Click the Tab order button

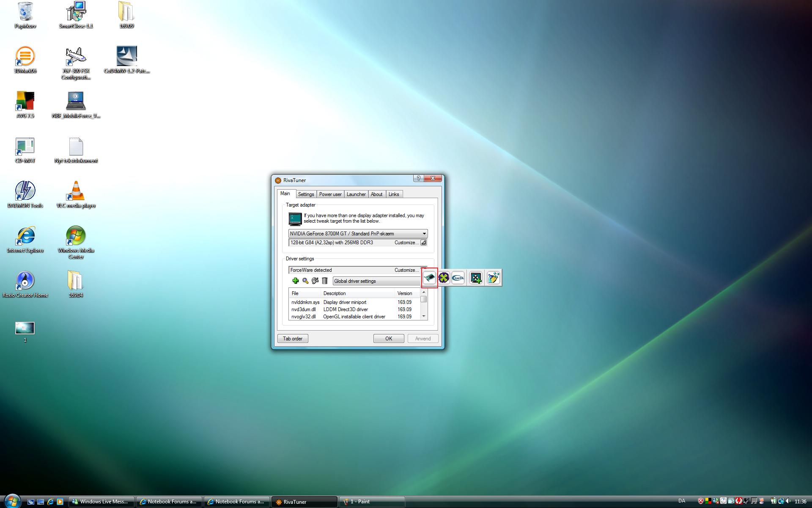tap(293, 339)
